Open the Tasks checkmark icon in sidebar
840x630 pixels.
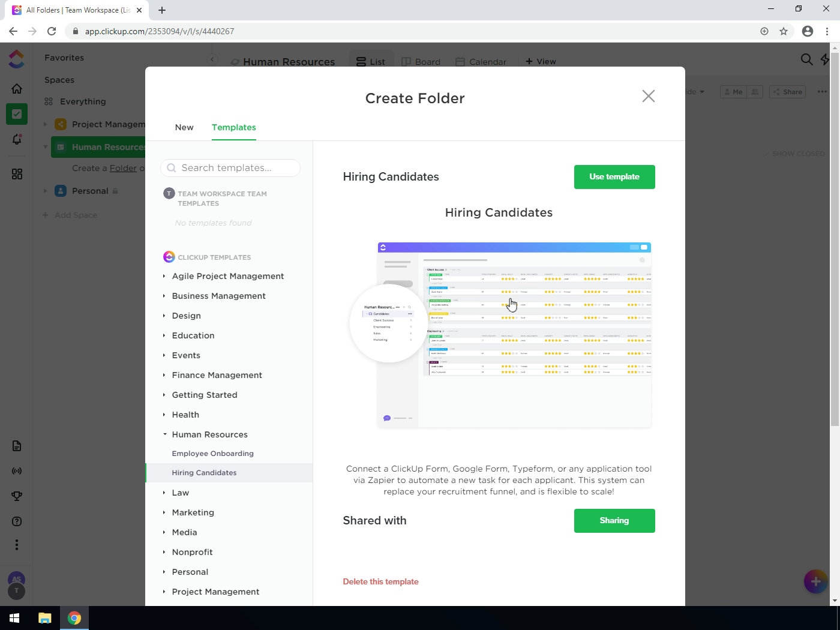17,114
